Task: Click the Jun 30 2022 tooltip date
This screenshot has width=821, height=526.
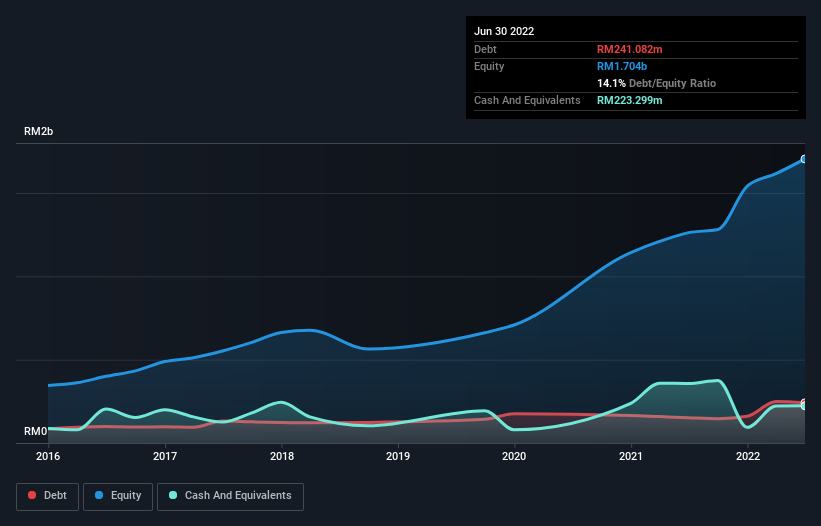Action: [x=504, y=31]
